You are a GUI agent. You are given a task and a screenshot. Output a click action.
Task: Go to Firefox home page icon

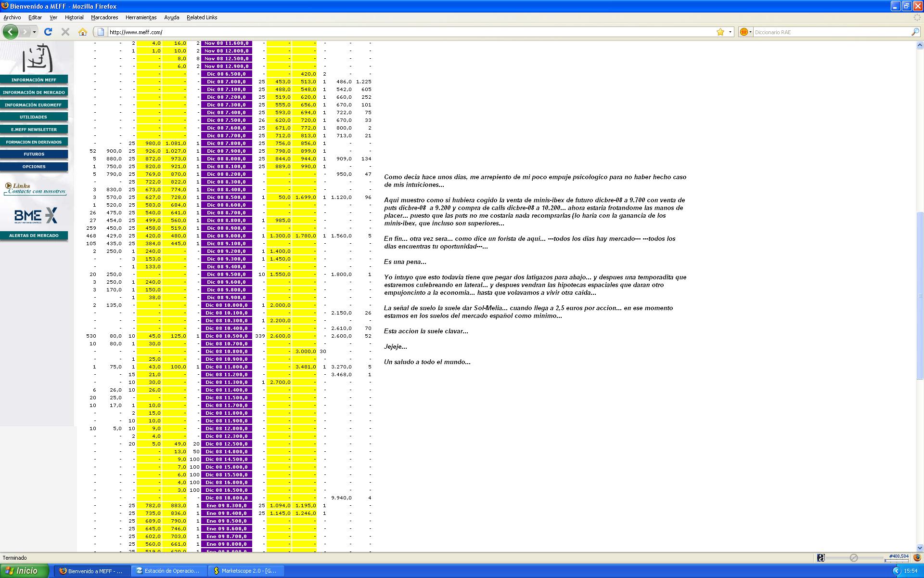point(83,32)
